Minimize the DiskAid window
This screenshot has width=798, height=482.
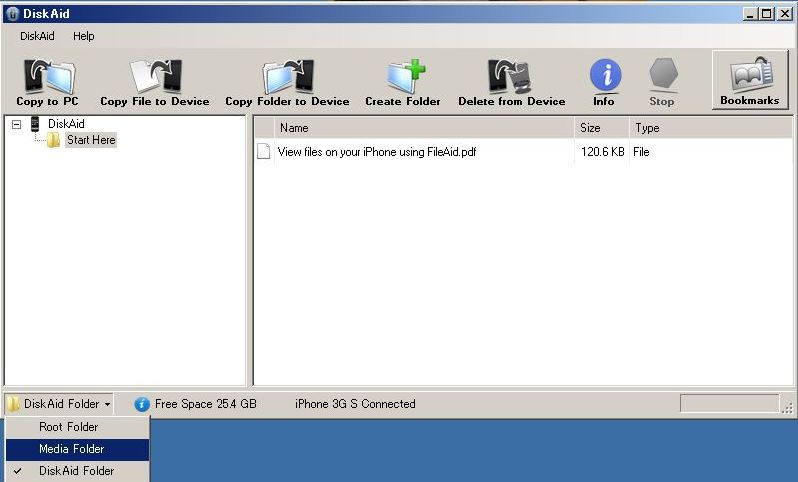[x=750, y=14]
